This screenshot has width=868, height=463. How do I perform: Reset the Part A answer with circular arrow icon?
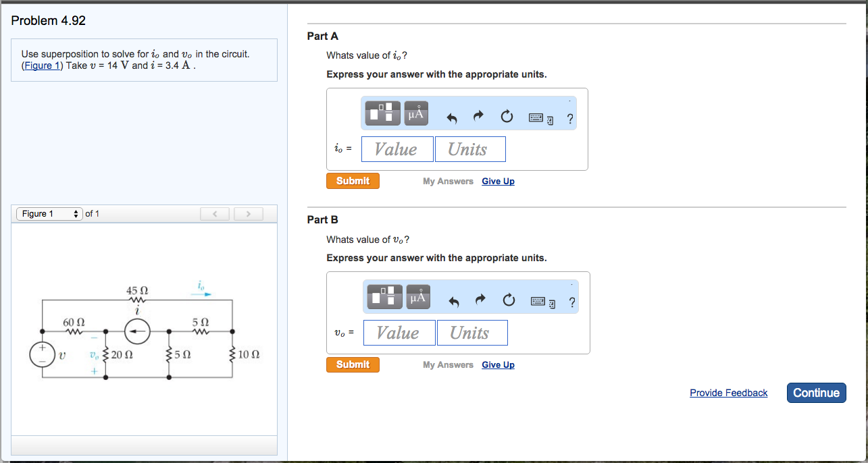[x=507, y=116]
